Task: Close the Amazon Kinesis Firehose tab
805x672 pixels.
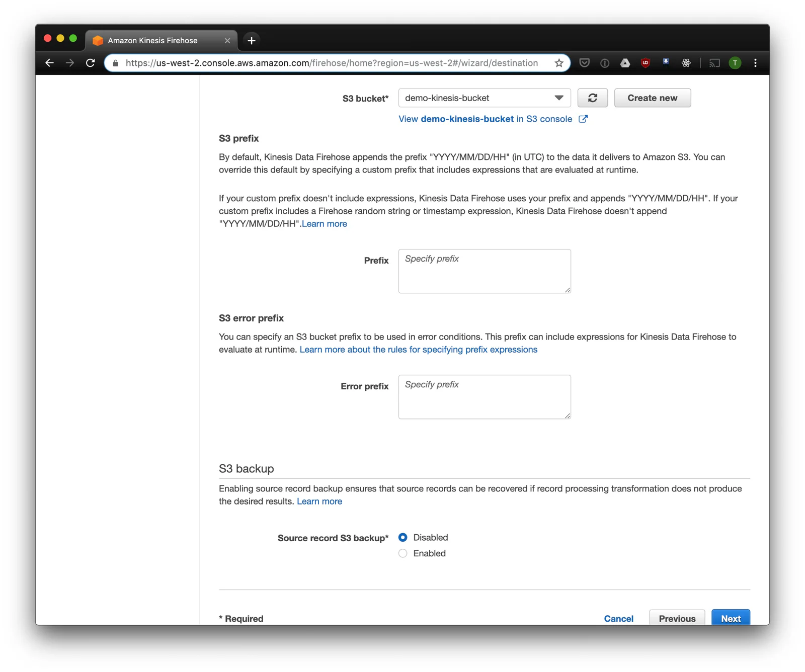Action: [227, 41]
